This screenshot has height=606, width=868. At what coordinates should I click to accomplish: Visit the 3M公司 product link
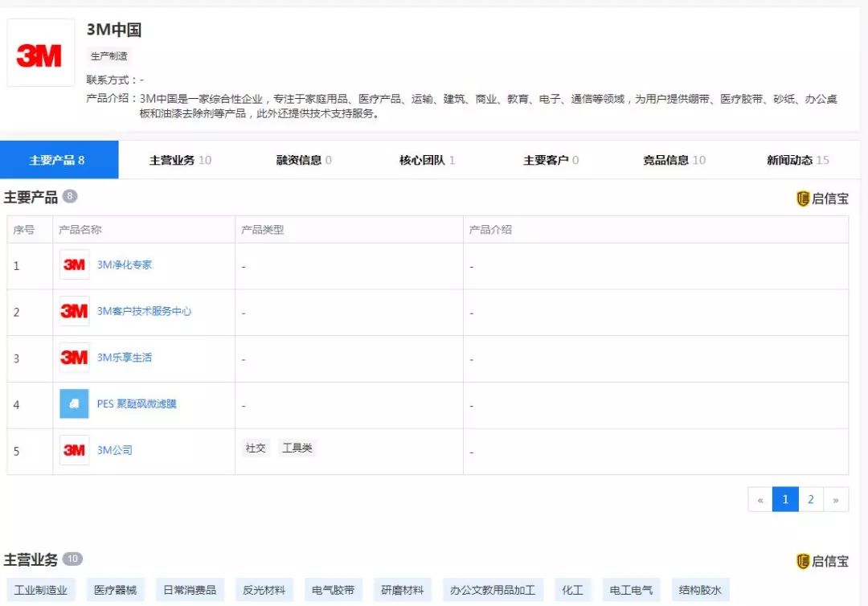tap(115, 451)
